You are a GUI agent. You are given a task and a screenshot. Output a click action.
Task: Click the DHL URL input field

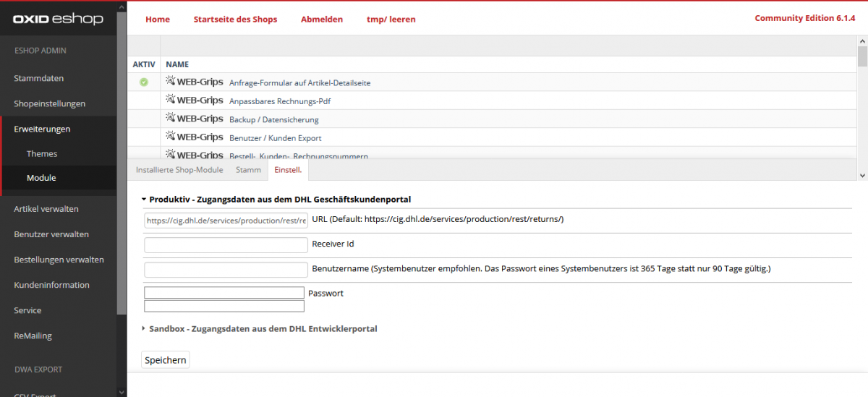coord(226,220)
